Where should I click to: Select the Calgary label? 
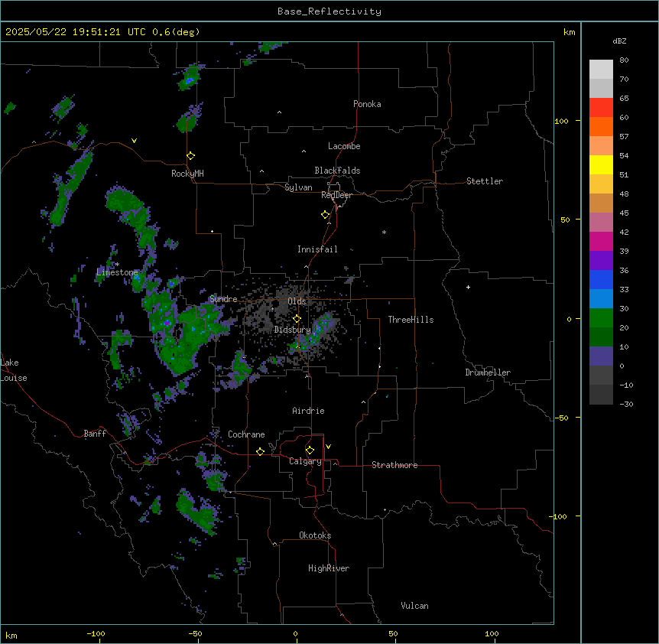tap(305, 461)
